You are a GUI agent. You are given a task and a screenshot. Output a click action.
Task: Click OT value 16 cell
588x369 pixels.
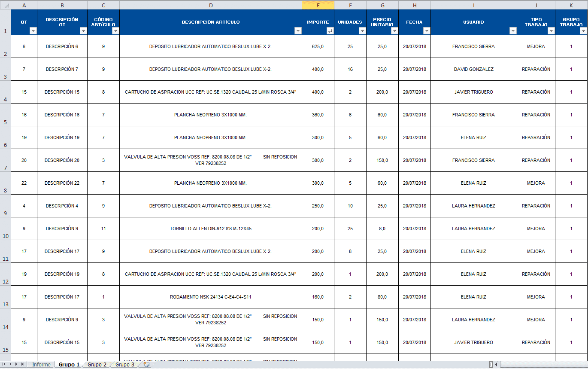(x=24, y=115)
